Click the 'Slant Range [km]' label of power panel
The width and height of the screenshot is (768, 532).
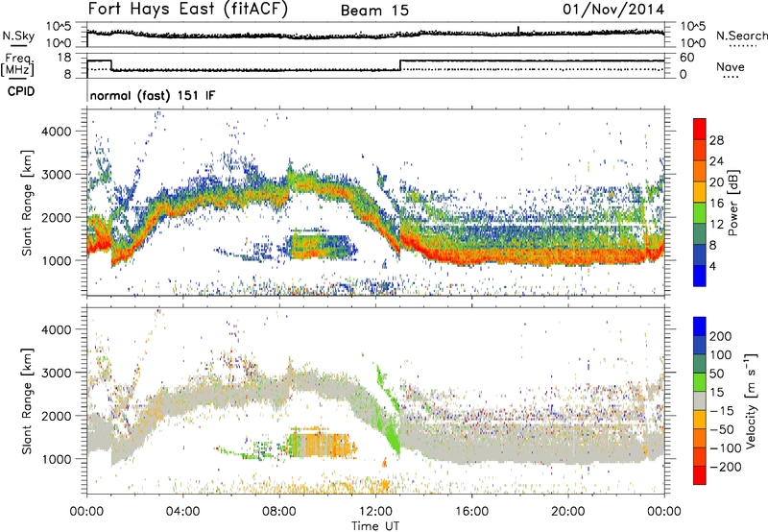point(27,203)
